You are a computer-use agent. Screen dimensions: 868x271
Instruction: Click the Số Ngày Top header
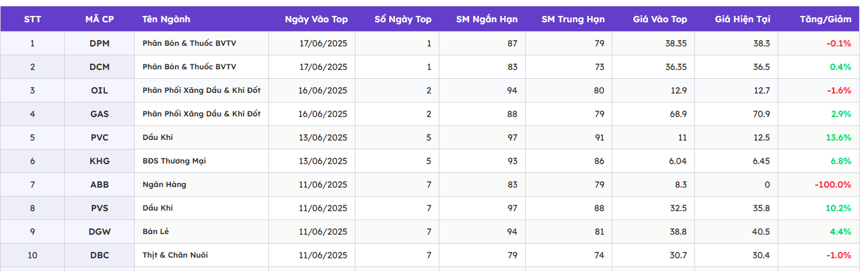coord(403,19)
